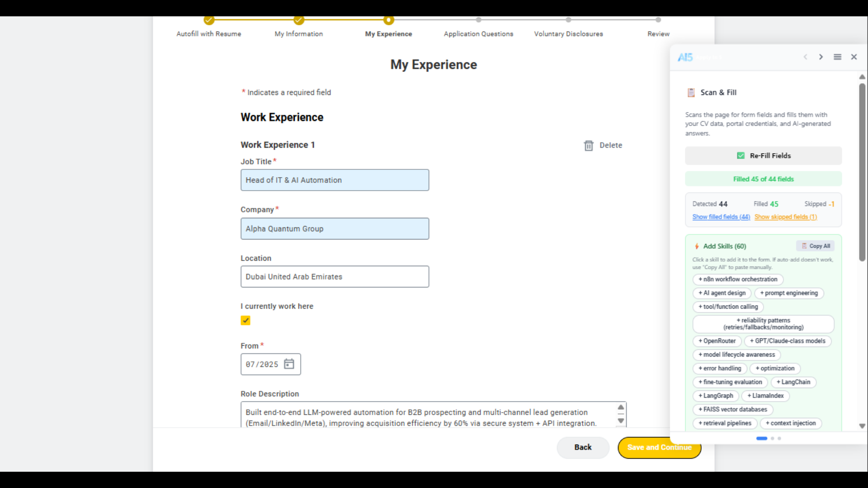Uncheck the I currently work here checkbox
This screenshot has height=488, width=868.
pos(245,320)
